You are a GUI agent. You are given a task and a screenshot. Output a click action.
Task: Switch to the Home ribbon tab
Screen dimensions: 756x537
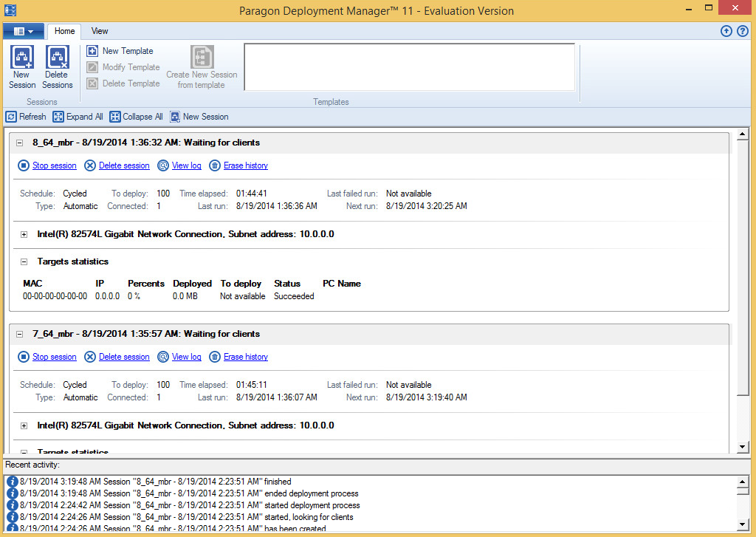click(x=65, y=31)
